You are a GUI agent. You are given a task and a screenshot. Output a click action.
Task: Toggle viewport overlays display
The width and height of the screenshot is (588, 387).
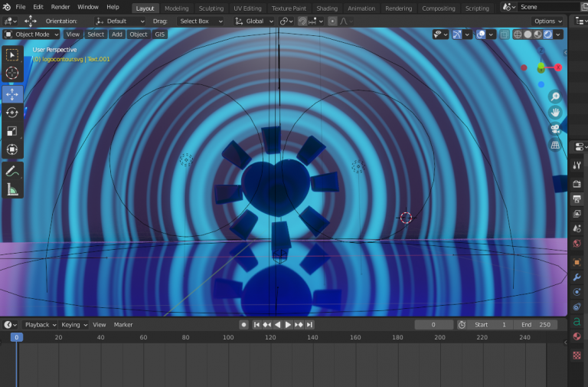(x=481, y=35)
